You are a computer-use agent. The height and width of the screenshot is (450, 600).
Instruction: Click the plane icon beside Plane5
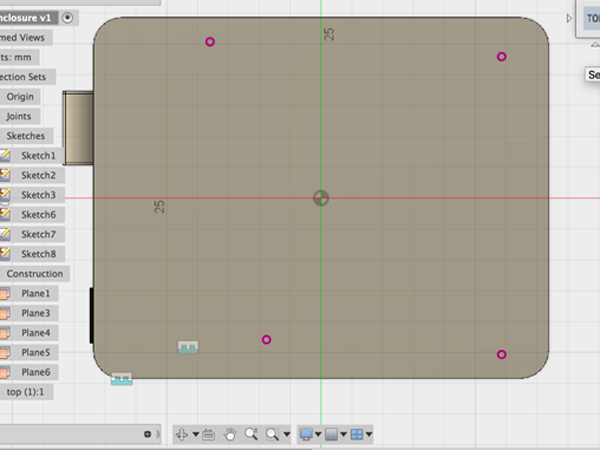[x=4, y=352]
